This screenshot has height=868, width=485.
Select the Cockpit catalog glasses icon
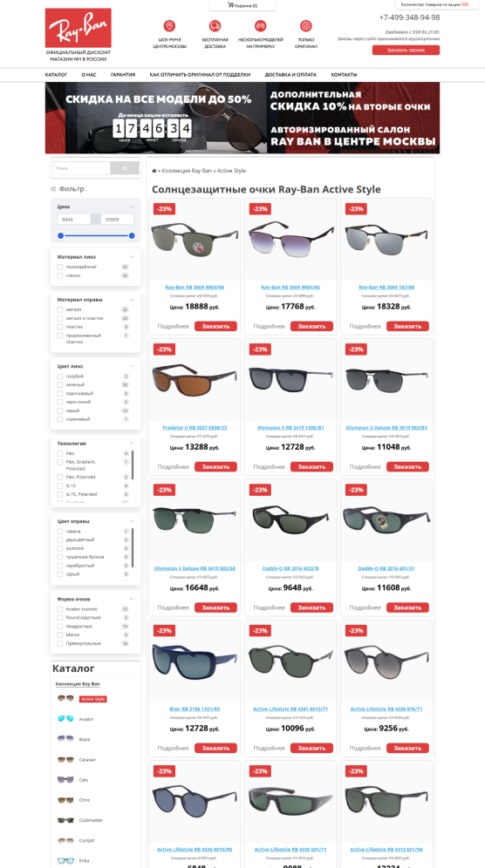click(x=65, y=840)
